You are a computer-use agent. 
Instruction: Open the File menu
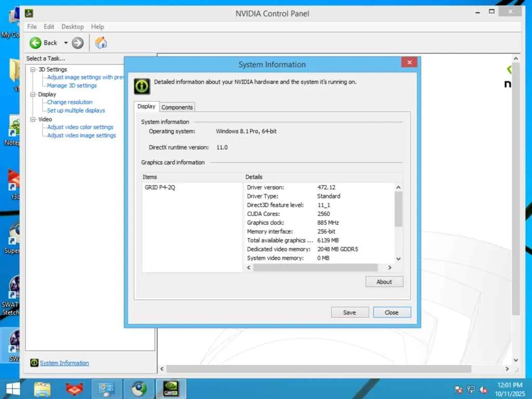point(32,26)
